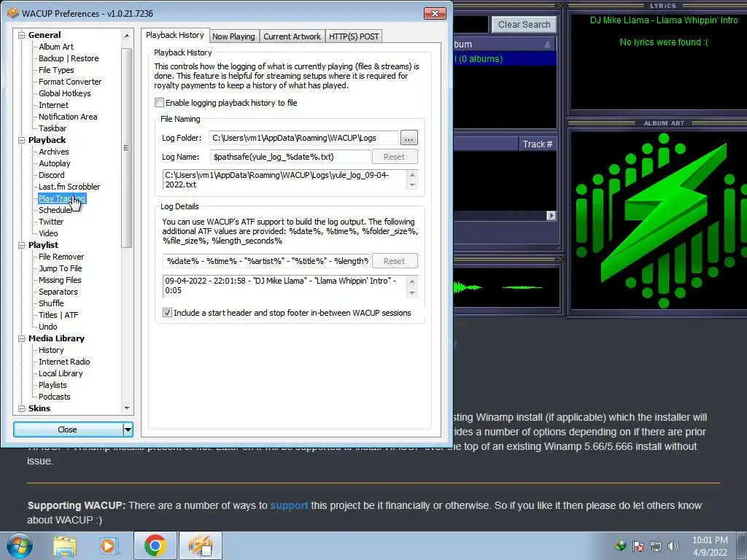Collapse the Playlist tree section
This screenshot has height=560, width=747.
click(x=21, y=245)
